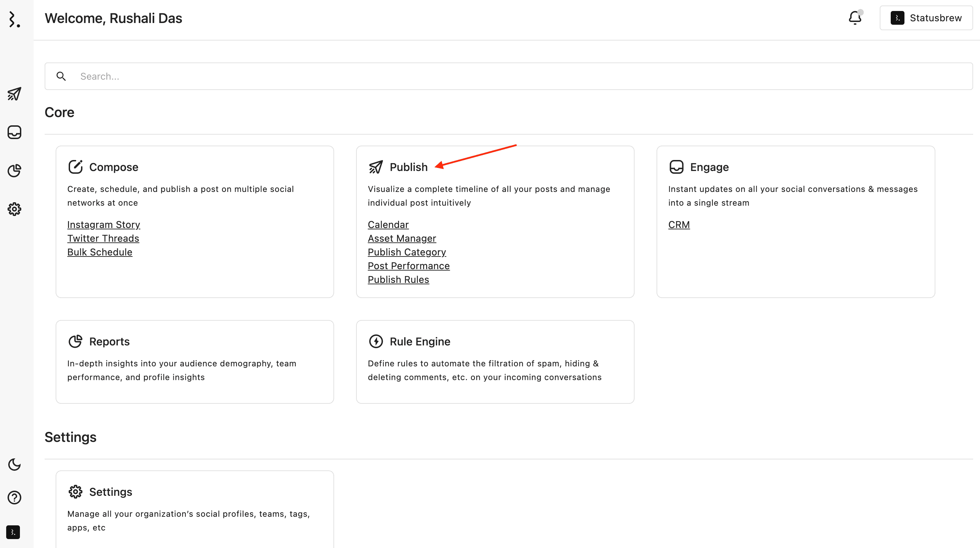Viewport: 980px width, 548px height.
Task: Click the search magnifier icon
Action: pos(61,77)
